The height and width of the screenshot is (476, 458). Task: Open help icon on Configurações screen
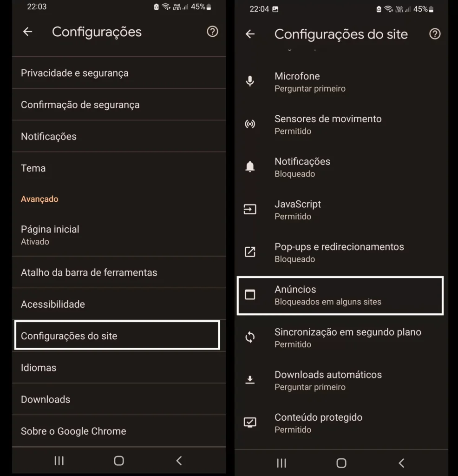(212, 32)
